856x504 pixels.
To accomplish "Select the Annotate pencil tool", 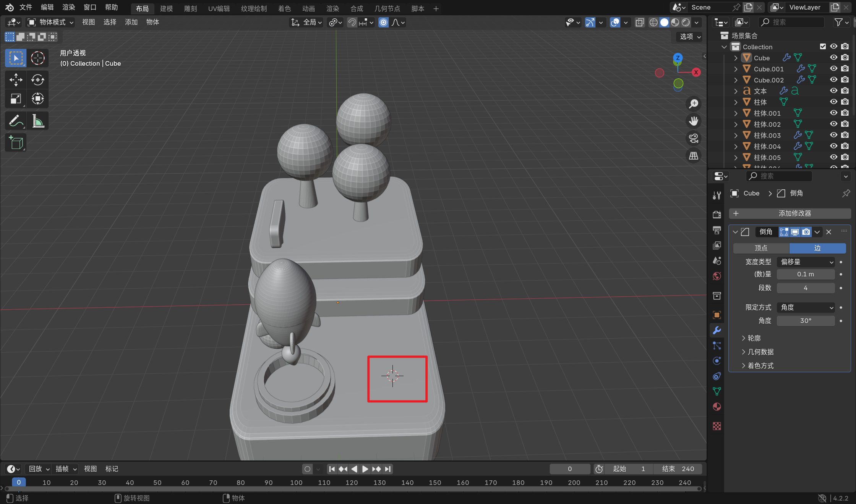I will (x=16, y=121).
